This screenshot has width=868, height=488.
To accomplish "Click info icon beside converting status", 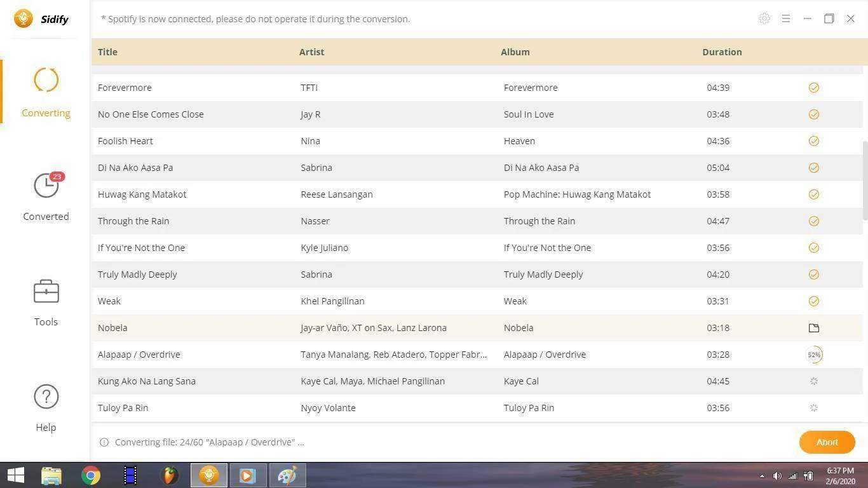I will (x=104, y=442).
